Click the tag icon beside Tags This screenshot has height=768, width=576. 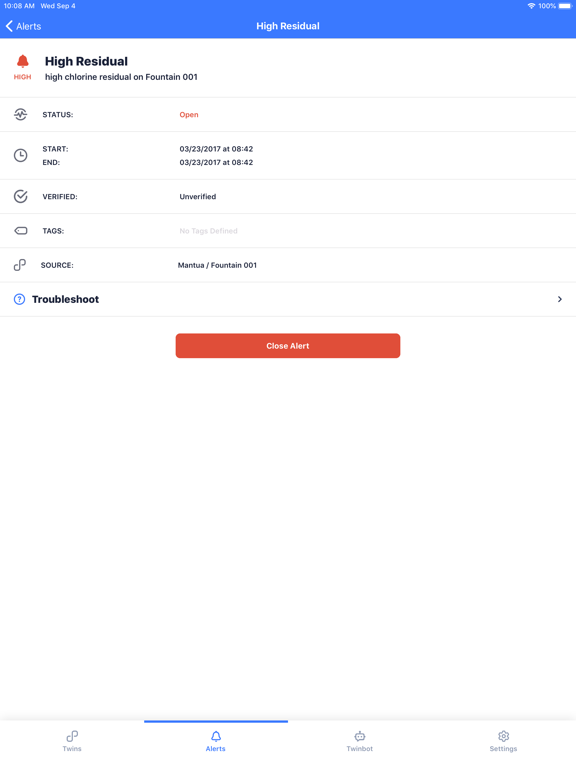pos(21,231)
